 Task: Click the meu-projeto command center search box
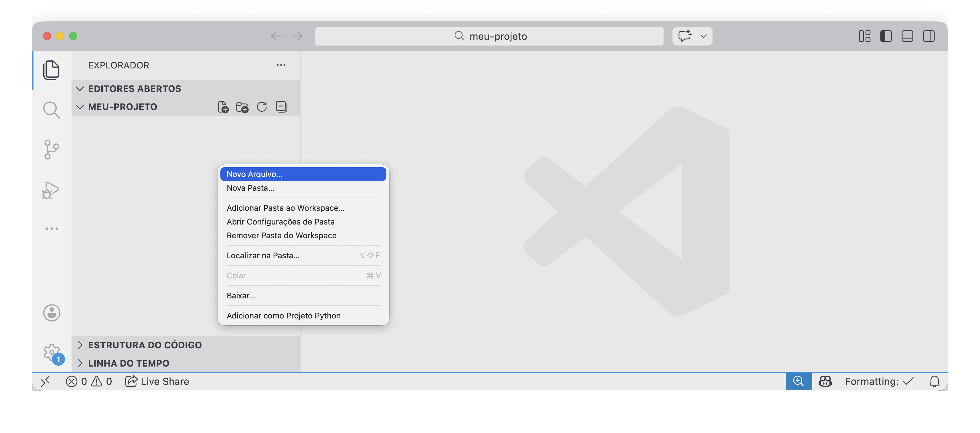(x=490, y=36)
